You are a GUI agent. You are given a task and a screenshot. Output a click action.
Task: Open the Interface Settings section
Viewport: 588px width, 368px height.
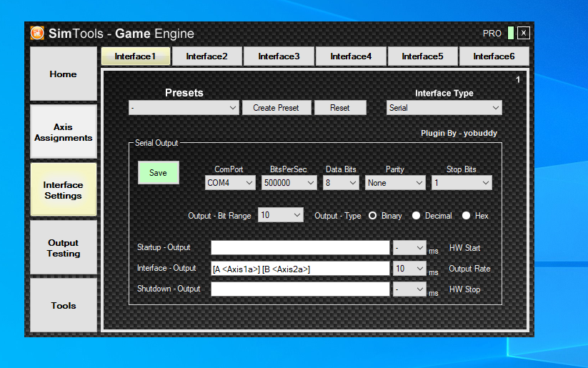coord(64,190)
